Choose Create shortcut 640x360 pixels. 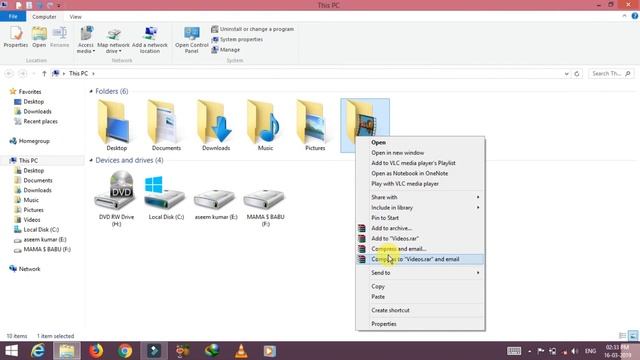(420, 310)
